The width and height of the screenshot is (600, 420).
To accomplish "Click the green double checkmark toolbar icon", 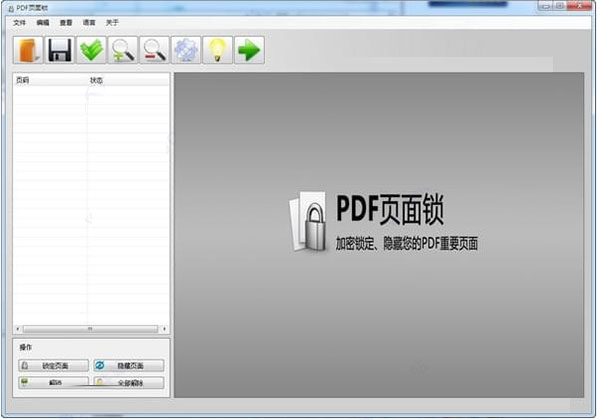I will tap(91, 50).
